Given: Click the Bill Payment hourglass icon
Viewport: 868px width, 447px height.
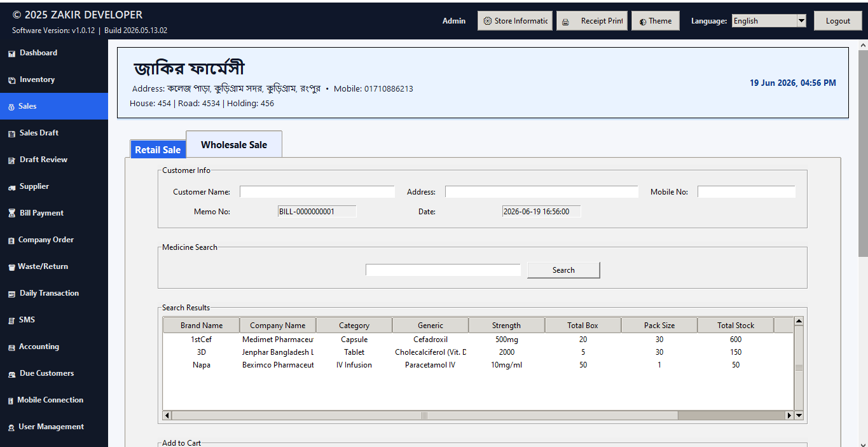Looking at the screenshot, I should click(x=11, y=214).
